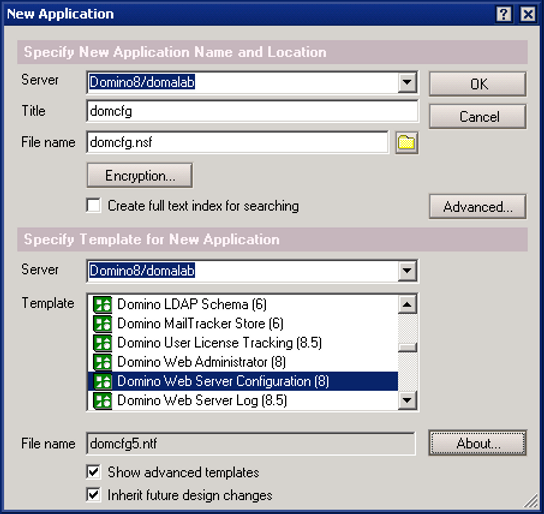Click the File name field with domcfg.nsf

click(x=237, y=142)
